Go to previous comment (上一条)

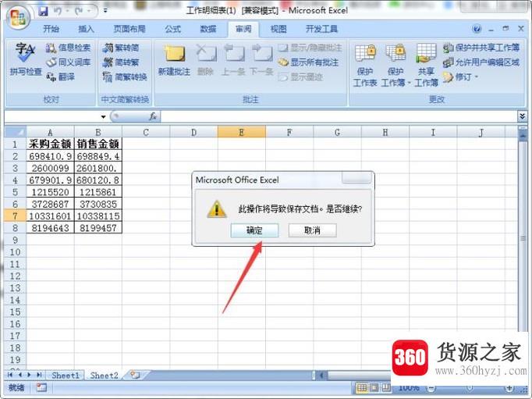pos(233,60)
